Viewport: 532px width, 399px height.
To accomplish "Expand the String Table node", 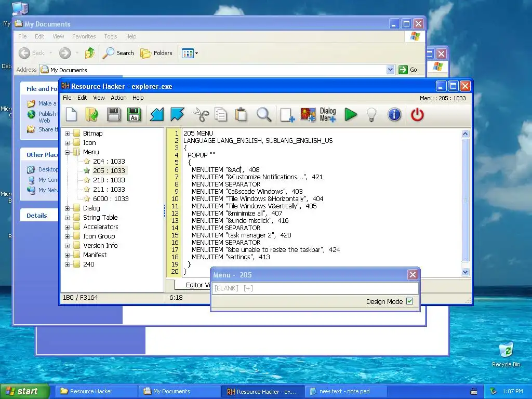I will (67, 218).
